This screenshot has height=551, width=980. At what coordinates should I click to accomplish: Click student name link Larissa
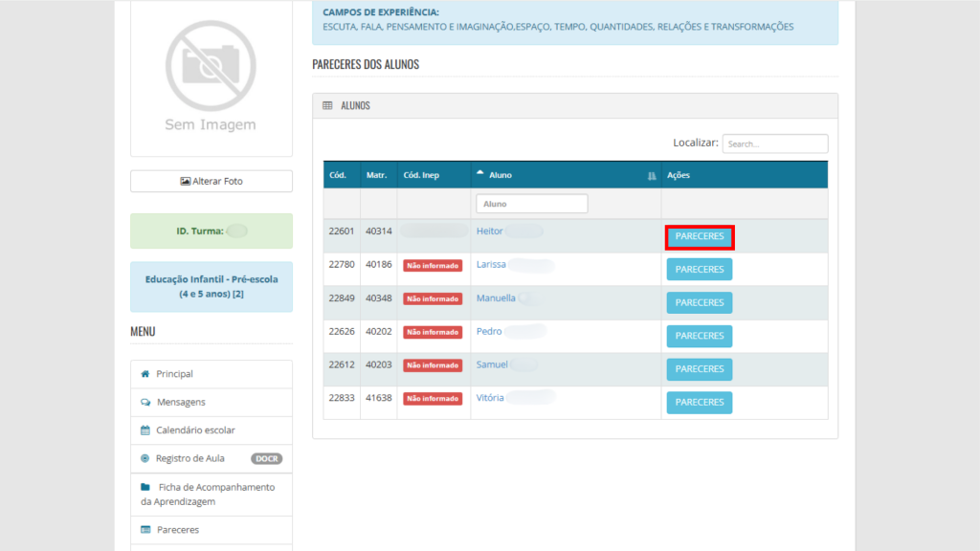(x=491, y=265)
